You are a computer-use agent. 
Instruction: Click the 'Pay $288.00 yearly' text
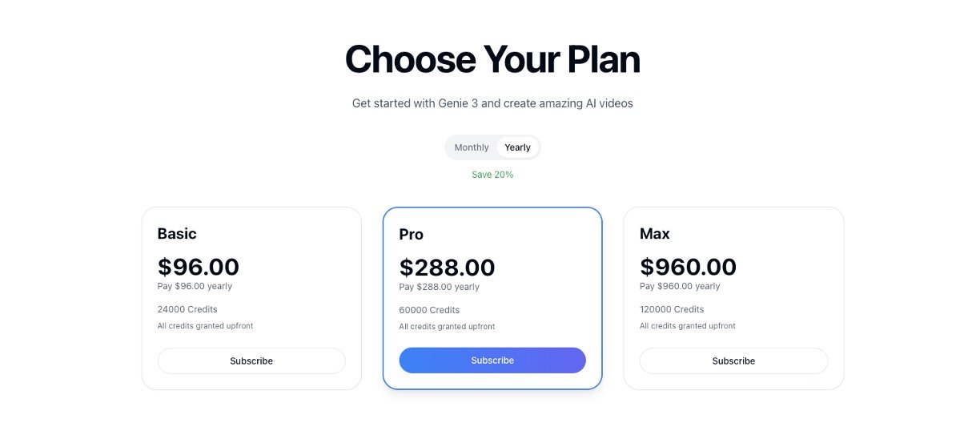[x=439, y=287]
